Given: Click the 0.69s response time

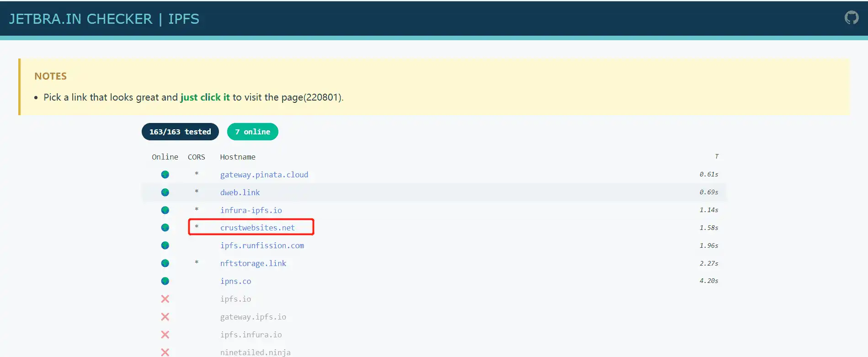Looking at the screenshot, I should click(x=709, y=192).
